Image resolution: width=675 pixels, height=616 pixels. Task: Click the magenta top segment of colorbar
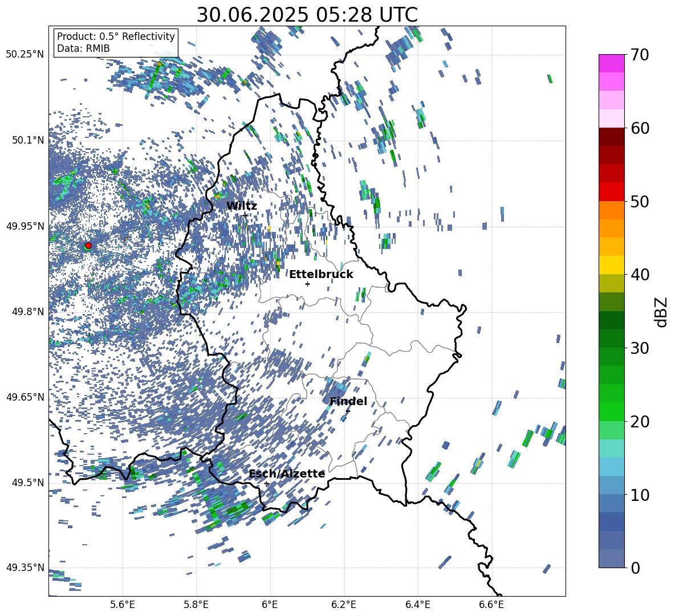[x=612, y=63]
